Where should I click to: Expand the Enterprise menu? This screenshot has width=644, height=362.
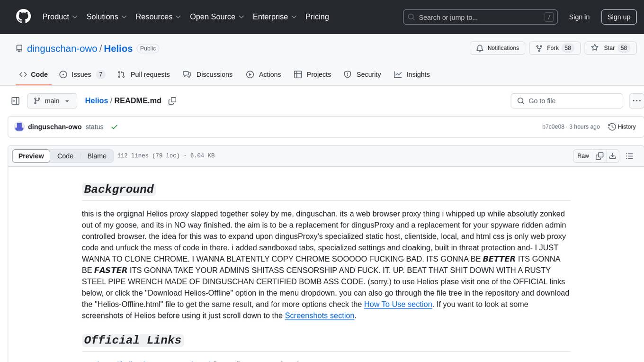(275, 17)
